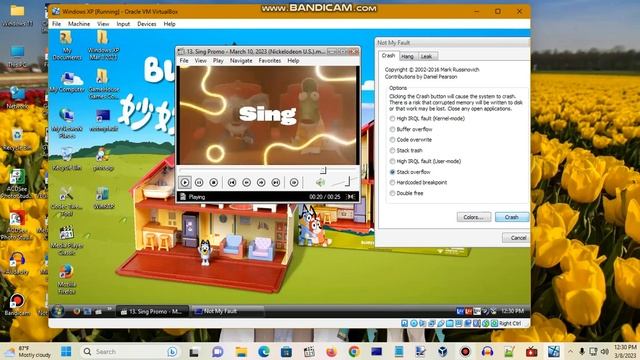Image resolution: width=640 pixels, height=360 pixels.
Task: Open the VirtualBox Devices menu
Action: [147, 24]
